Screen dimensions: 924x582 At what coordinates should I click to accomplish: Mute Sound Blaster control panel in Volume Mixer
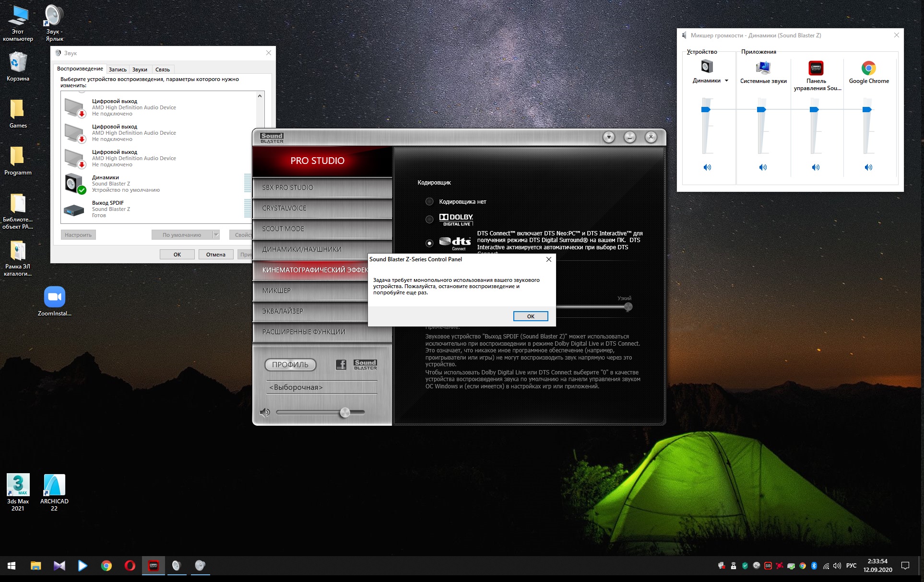click(x=816, y=167)
